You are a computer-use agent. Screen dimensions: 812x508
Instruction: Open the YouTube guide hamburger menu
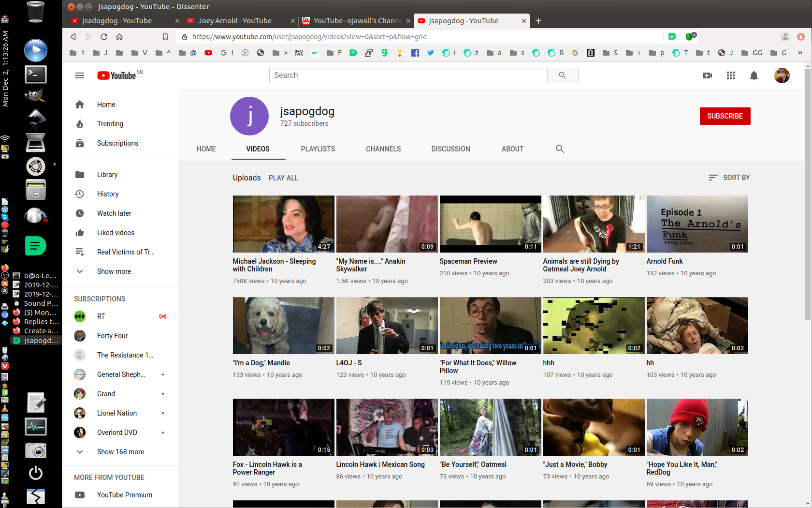(80, 75)
